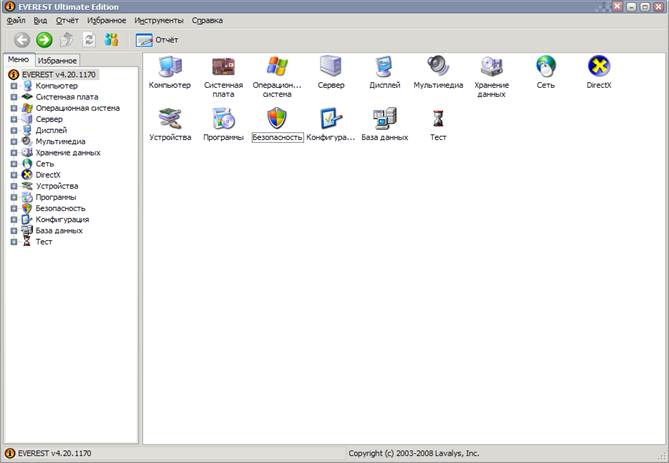Expand the Системная плата tree node
This screenshot has height=463, width=669.
14,97
